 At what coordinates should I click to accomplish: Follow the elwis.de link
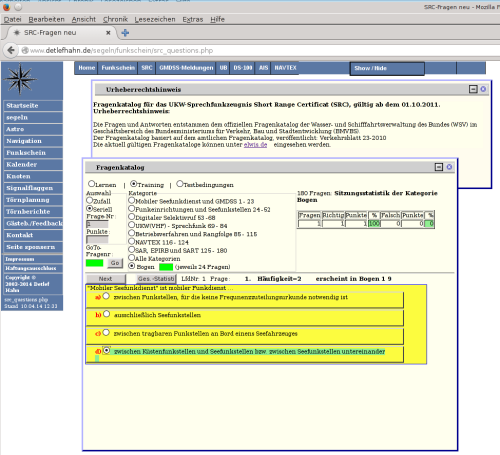point(255,145)
